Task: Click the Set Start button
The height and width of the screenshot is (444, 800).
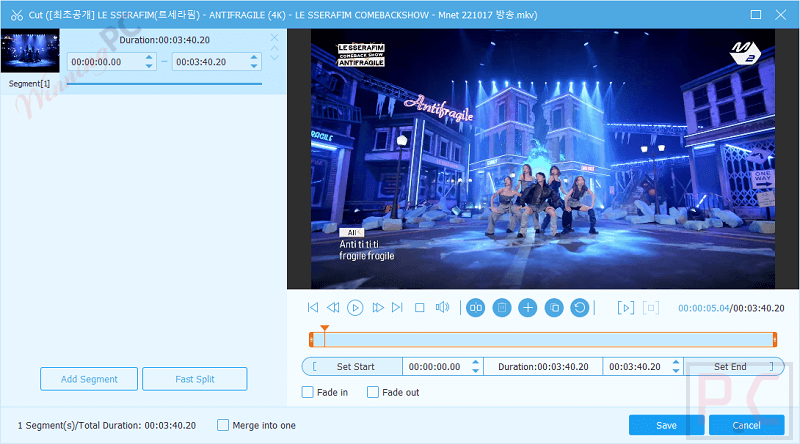Action: coord(353,366)
